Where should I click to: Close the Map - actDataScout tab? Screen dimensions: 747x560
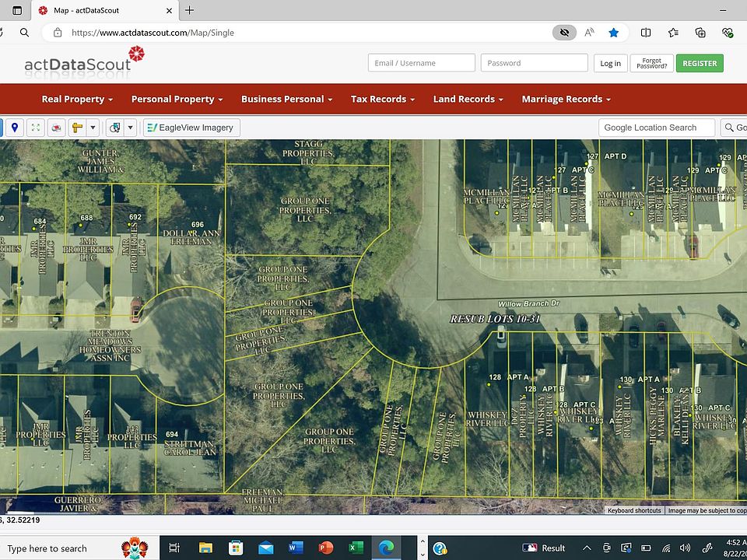coord(169,10)
